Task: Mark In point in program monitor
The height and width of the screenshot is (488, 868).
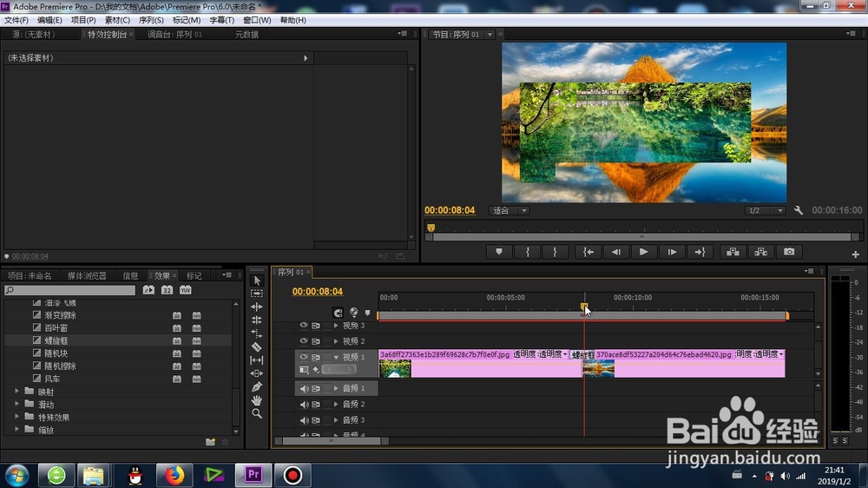Action: click(527, 252)
